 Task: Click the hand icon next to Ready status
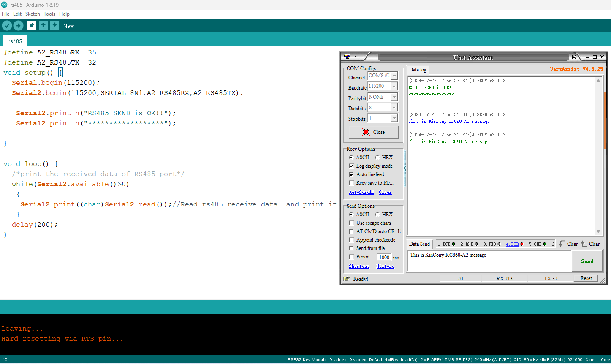pyautogui.click(x=347, y=279)
